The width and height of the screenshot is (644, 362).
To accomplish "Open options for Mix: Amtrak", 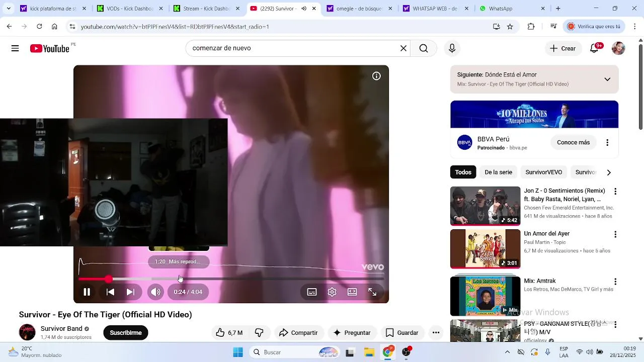I will tap(615, 282).
